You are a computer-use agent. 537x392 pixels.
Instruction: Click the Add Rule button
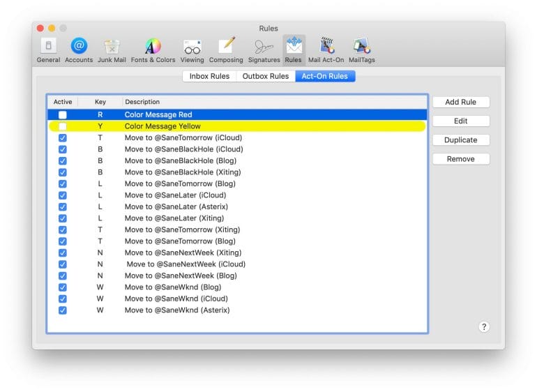point(460,102)
